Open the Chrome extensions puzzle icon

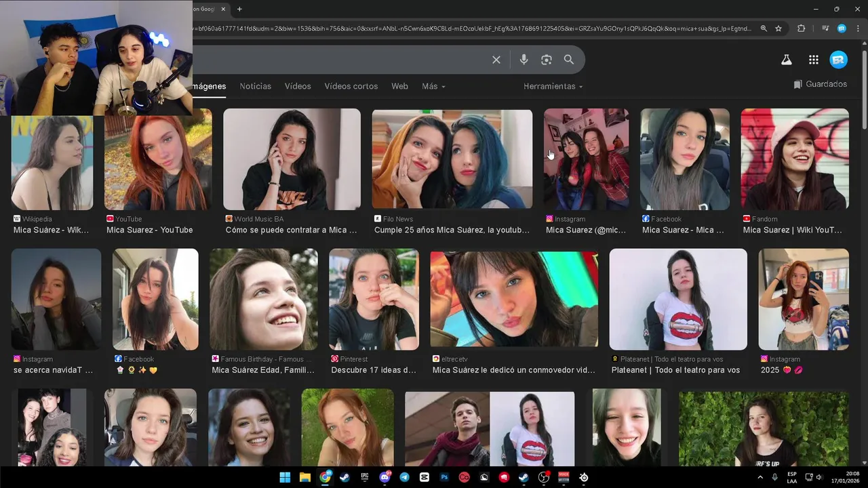(802, 28)
